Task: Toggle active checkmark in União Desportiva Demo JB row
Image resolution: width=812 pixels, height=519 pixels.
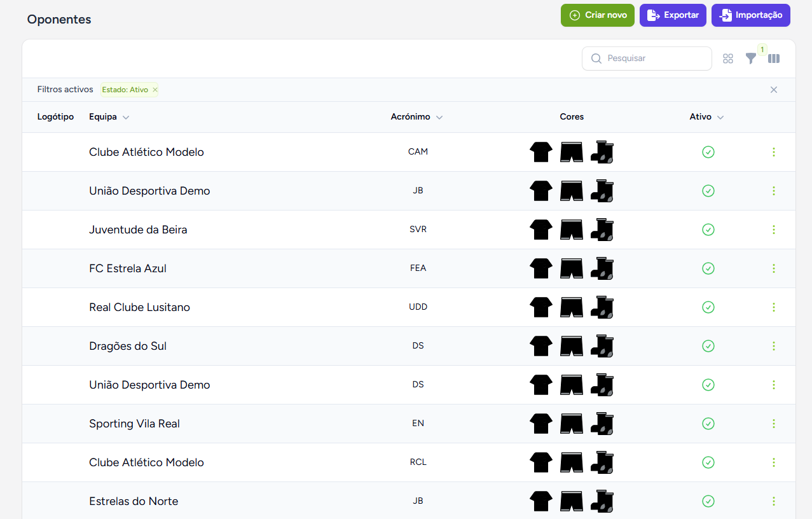Action: (x=708, y=191)
